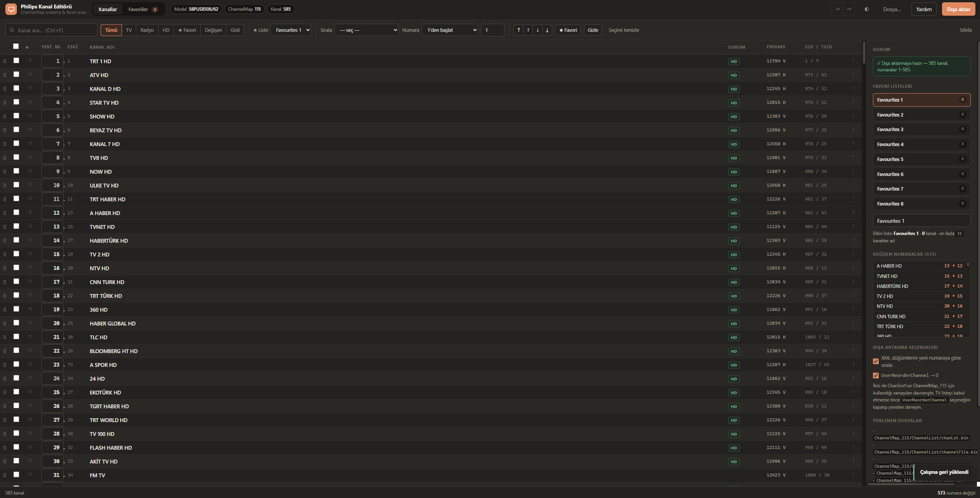Select Favourites 8 in the favourites lists panel
Image resolution: width=980 pixels, height=498 pixels.
tap(922, 204)
